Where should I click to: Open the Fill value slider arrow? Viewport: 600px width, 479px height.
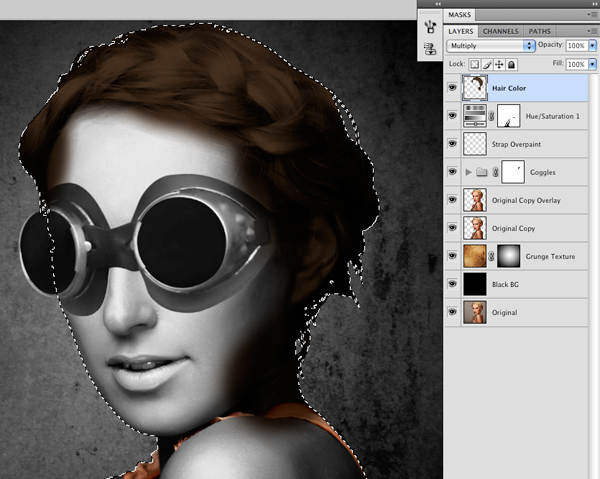[x=592, y=64]
